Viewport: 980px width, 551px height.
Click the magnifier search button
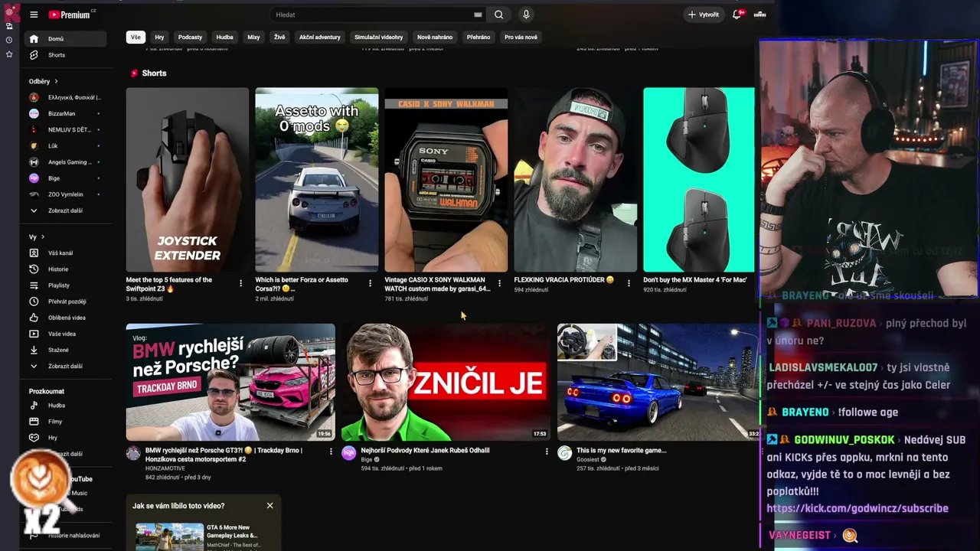[x=498, y=15]
